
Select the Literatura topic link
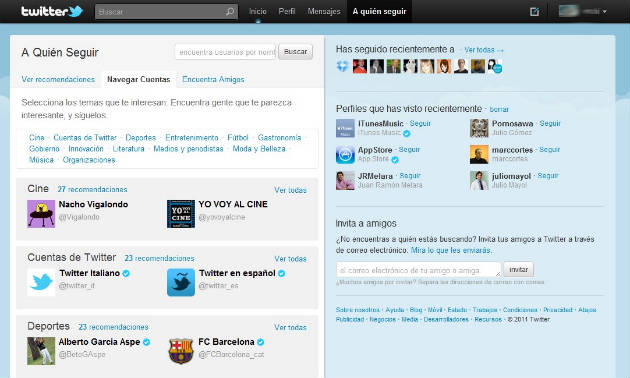pos(129,149)
